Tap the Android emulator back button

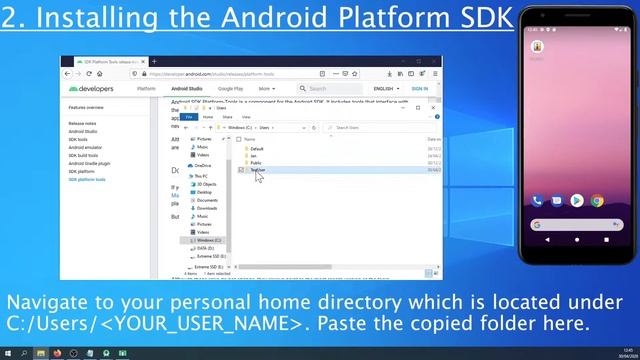(547, 240)
